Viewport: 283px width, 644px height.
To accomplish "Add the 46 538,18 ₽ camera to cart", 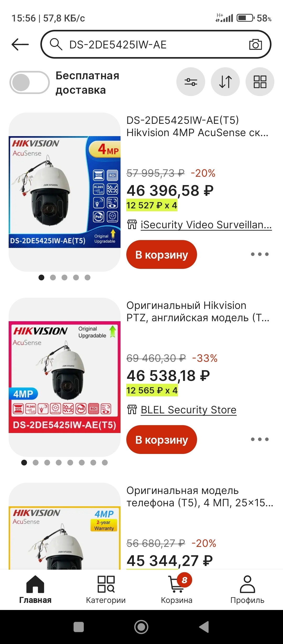I will click(161, 440).
